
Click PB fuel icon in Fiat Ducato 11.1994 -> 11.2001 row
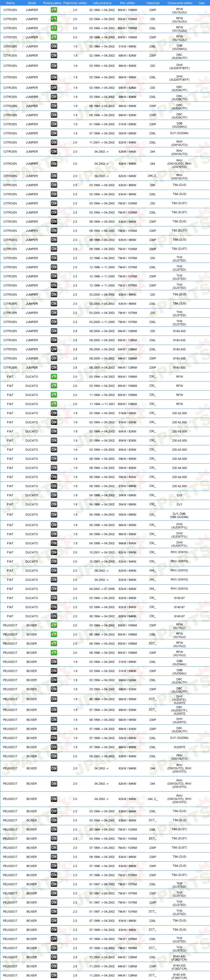coord(54,404)
